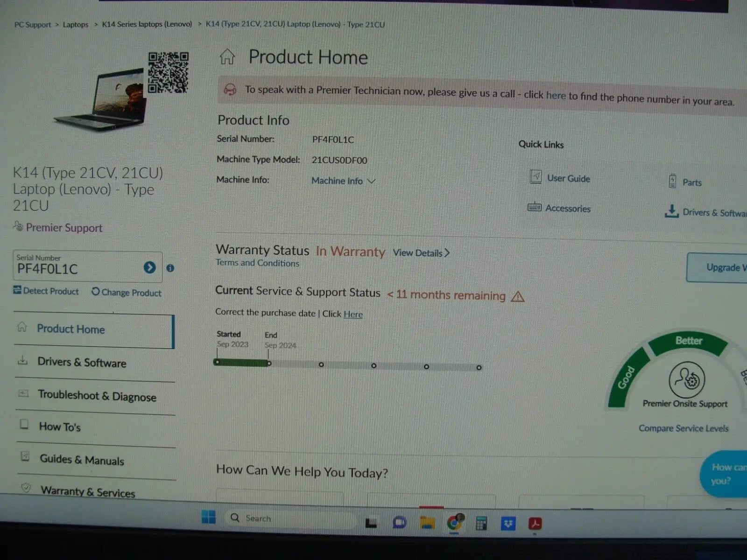Image resolution: width=747 pixels, height=560 pixels.
Task: Open Dropbox from the taskbar
Action: [508, 524]
